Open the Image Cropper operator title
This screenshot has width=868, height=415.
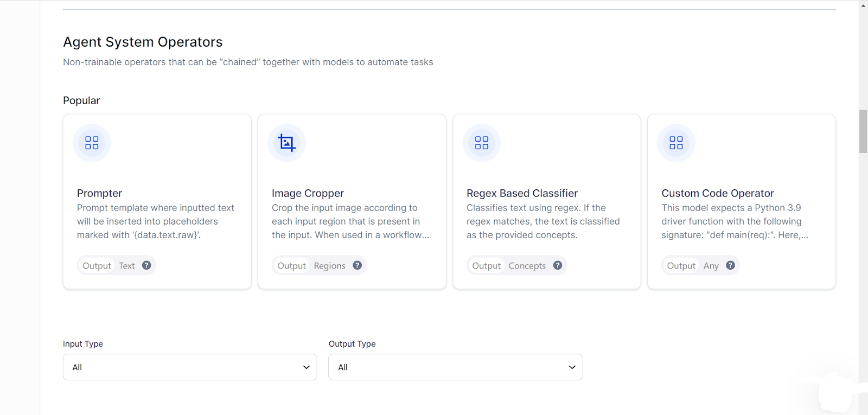pyautogui.click(x=308, y=193)
